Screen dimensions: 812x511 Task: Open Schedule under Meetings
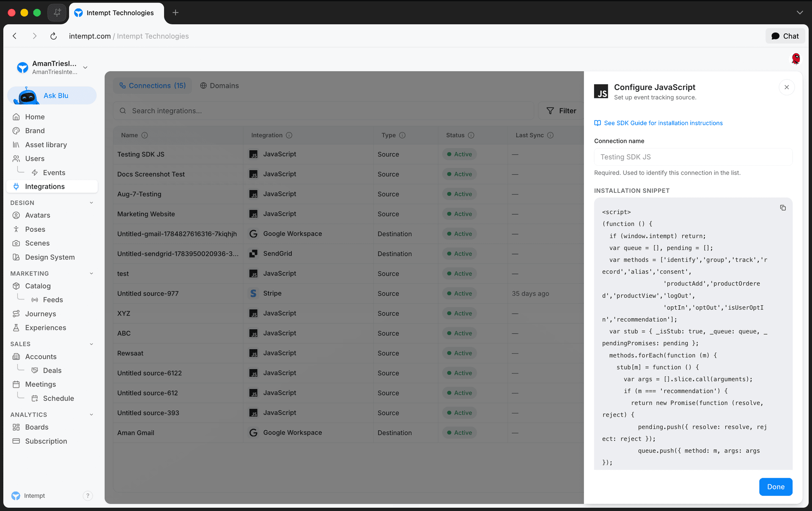pyautogui.click(x=58, y=398)
